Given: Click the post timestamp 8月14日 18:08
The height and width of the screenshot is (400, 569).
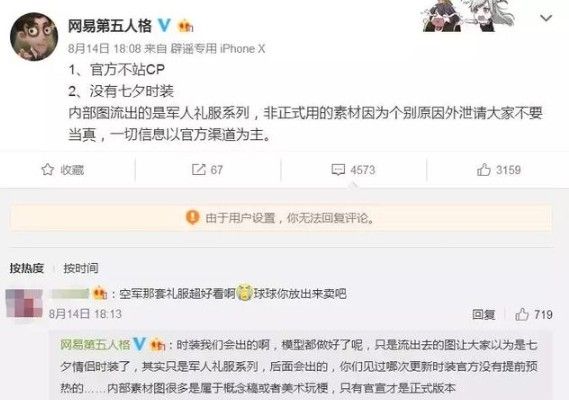Looking at the screenshot, I should (x=105, y=49).
